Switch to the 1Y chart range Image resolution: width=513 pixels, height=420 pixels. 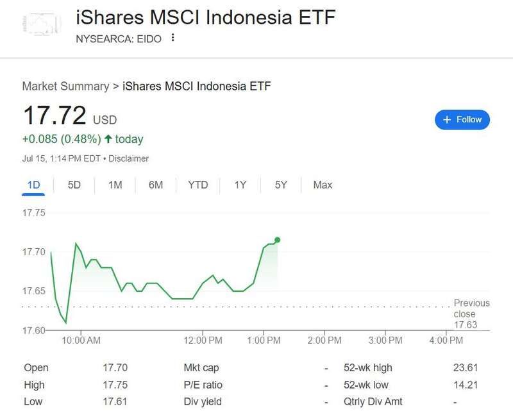click(240, 185)
